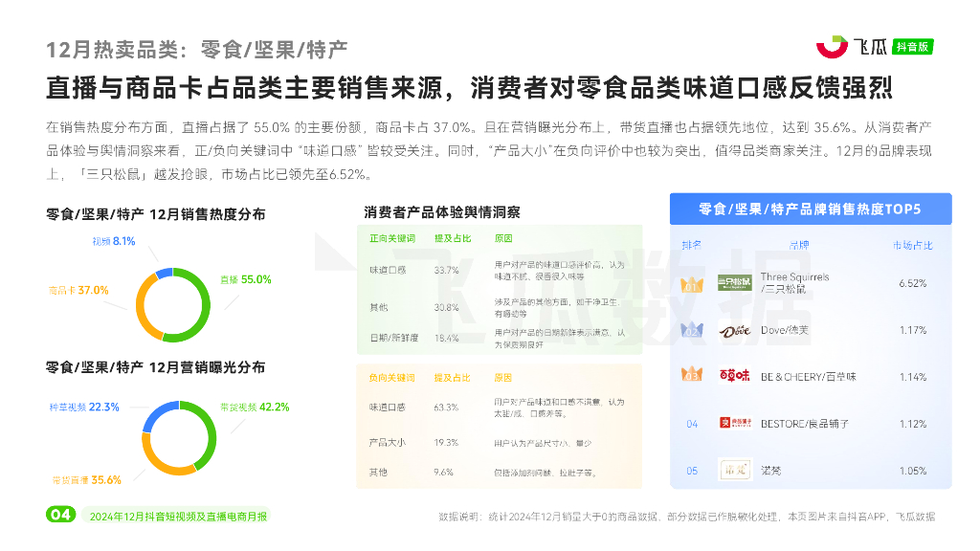This screenshot has width=980, height=551.
Task: Click the 12月营销曝光分布 chart heading
Action: point(156,367)
